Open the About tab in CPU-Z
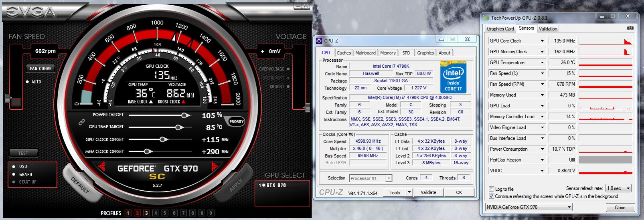The image size is (644, 220). pos(444,53)
